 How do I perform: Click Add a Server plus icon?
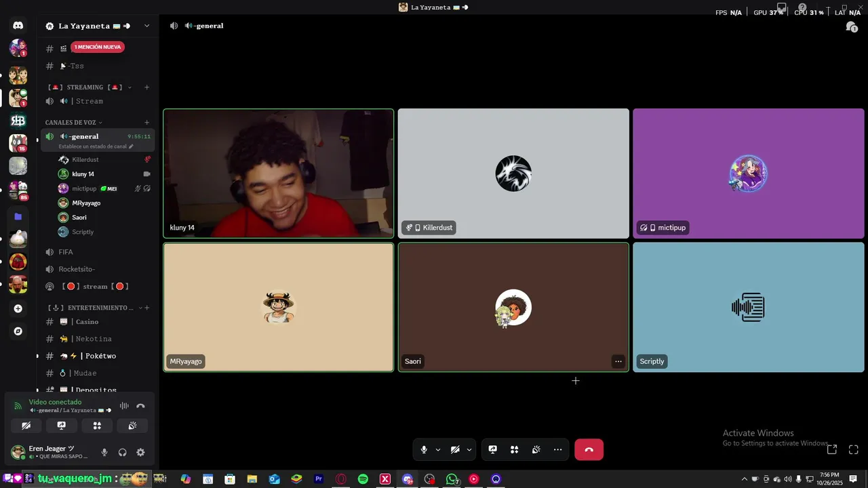coord(18,308)
